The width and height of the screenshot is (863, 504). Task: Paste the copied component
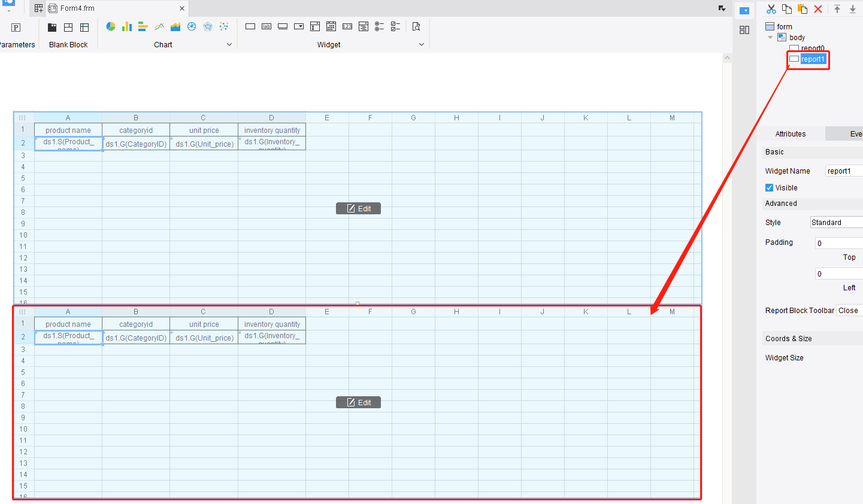[x=802, y=9]
